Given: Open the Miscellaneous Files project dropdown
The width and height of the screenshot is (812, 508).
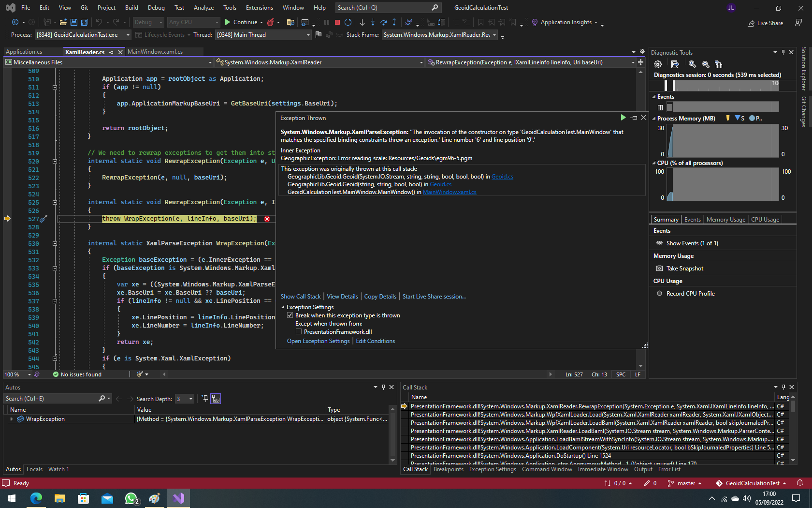Looking at the screenshot, I should [109, 62].
